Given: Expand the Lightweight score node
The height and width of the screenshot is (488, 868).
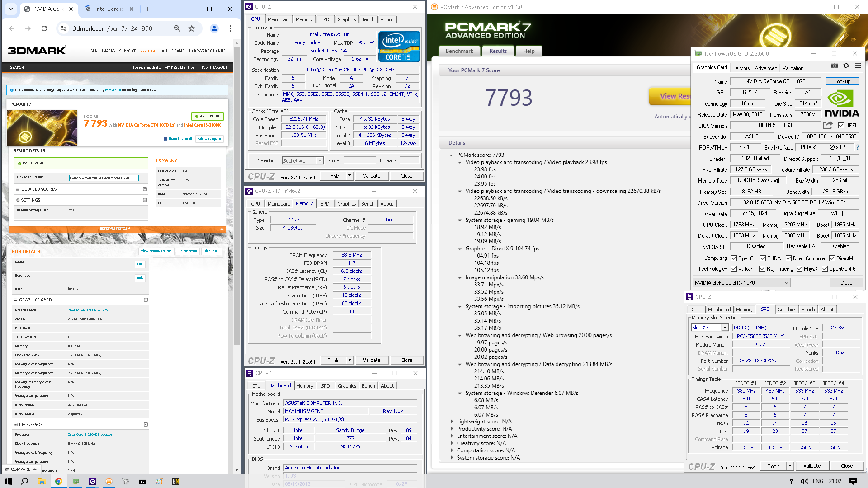Looking at the screenshot, I should 452,422.
